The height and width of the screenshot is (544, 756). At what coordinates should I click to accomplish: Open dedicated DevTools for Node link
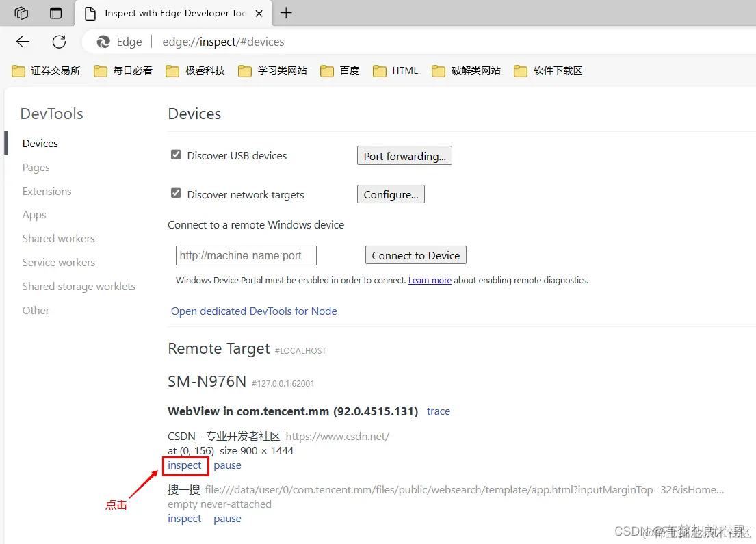(254, 311)
